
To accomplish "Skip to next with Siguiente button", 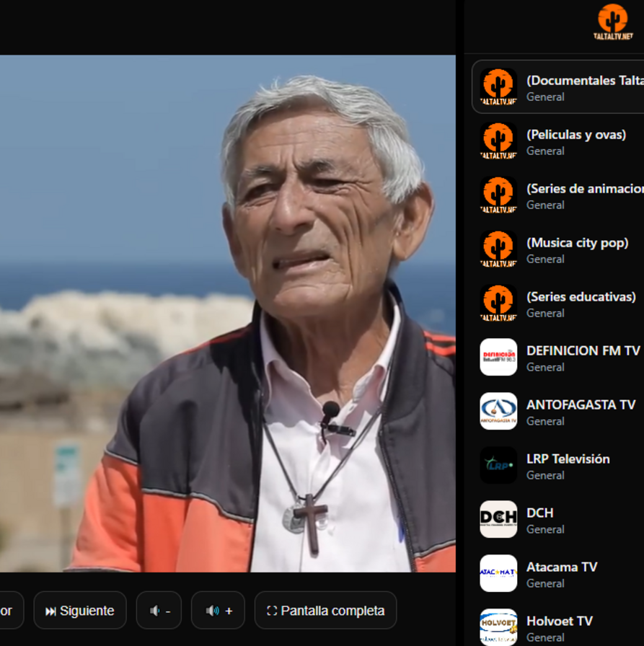I will tap(80, 611).
